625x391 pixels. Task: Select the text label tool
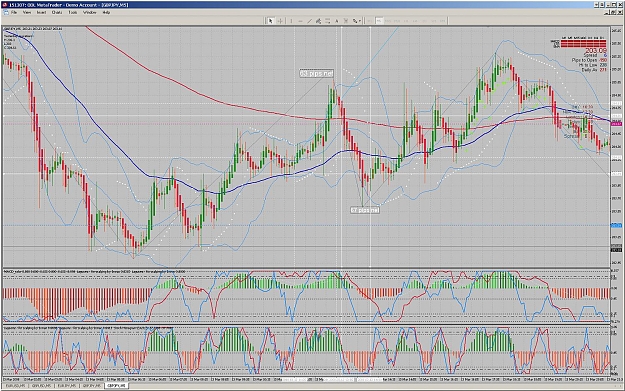[346, 21]
